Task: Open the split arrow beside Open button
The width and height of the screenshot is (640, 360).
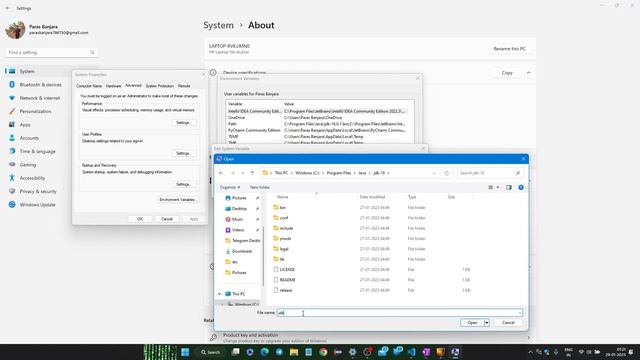Action: 487,322
